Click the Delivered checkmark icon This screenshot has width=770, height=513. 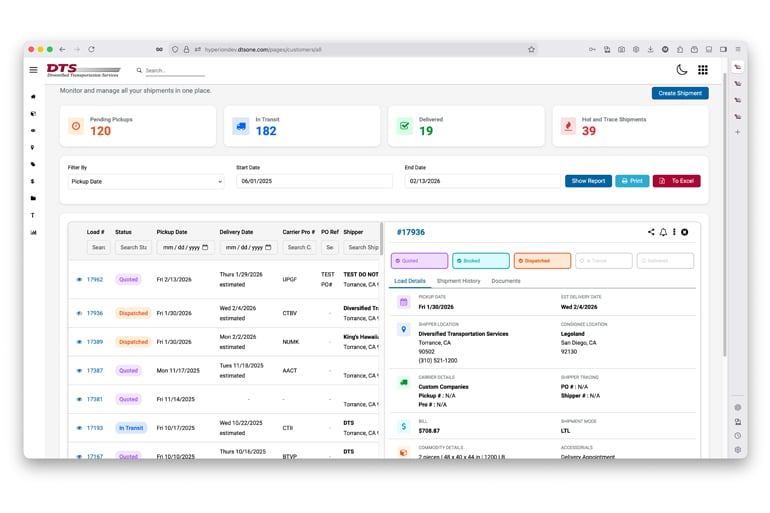tap(404, 126)
